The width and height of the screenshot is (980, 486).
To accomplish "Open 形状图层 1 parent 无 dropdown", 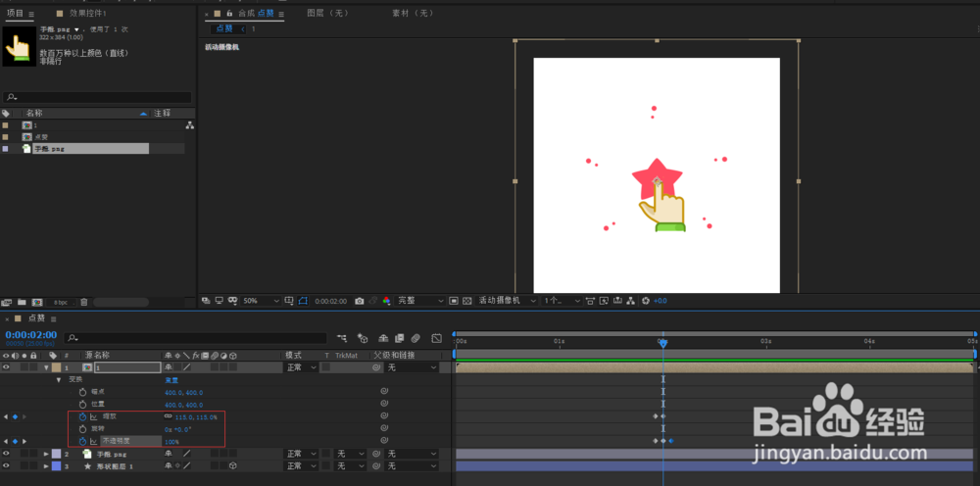I will click(412, 466).
